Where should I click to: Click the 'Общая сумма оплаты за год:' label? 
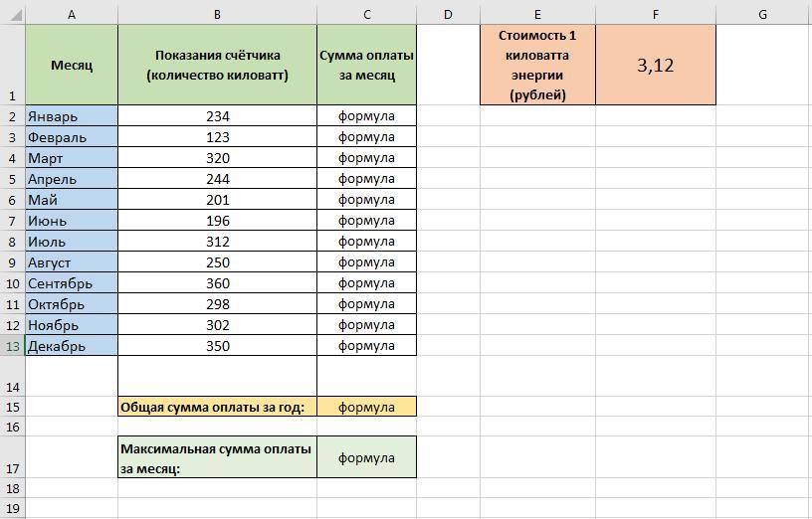point(218,407)
